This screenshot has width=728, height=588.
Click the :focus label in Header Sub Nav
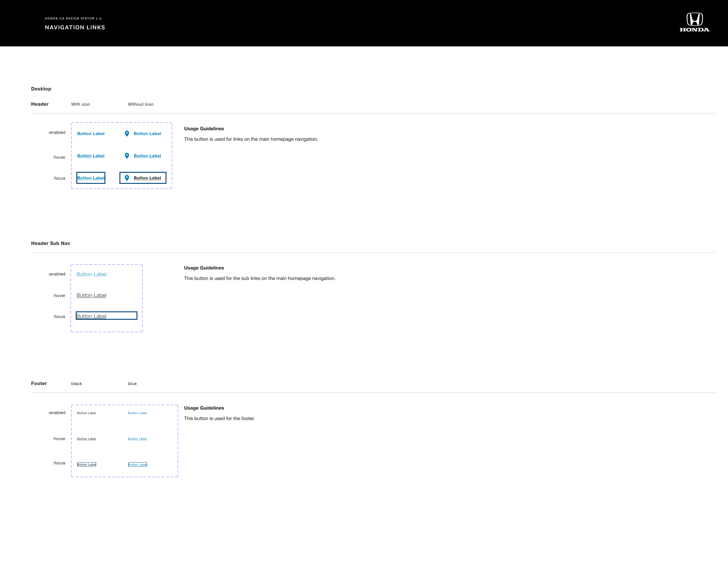click(59, 317)
